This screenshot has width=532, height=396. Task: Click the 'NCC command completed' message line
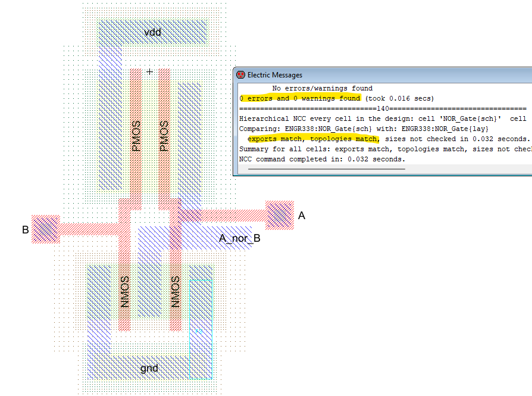321,159
